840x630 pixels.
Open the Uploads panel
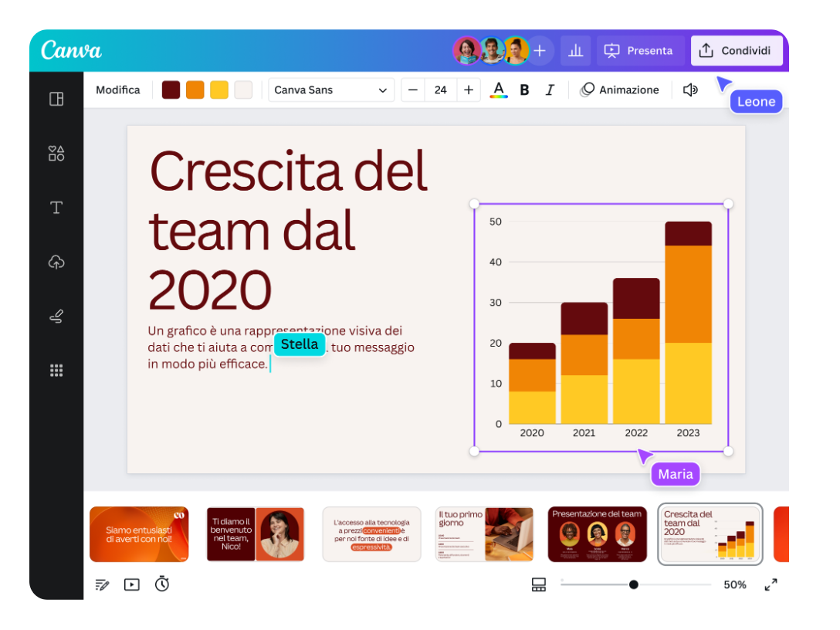point(55,261)
